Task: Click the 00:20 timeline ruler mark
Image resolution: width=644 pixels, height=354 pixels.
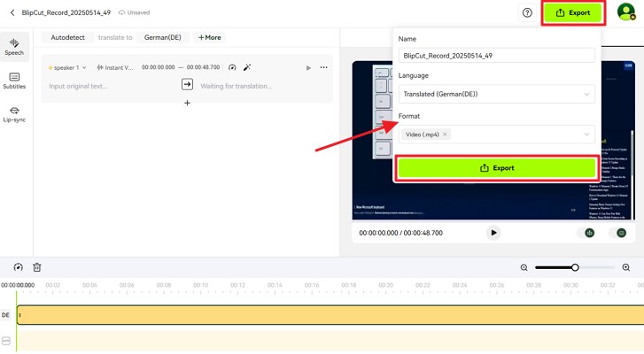Action: (385, 285)
